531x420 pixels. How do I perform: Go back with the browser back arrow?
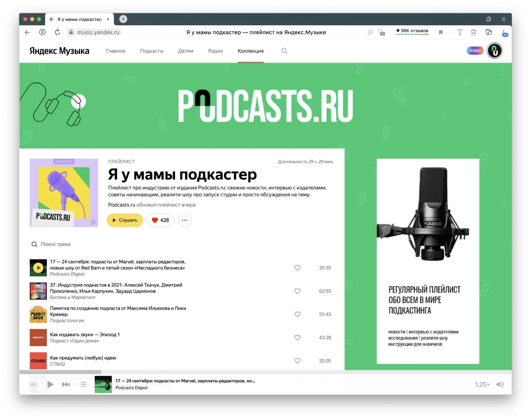pyautogui.click(x=27, y=32)
